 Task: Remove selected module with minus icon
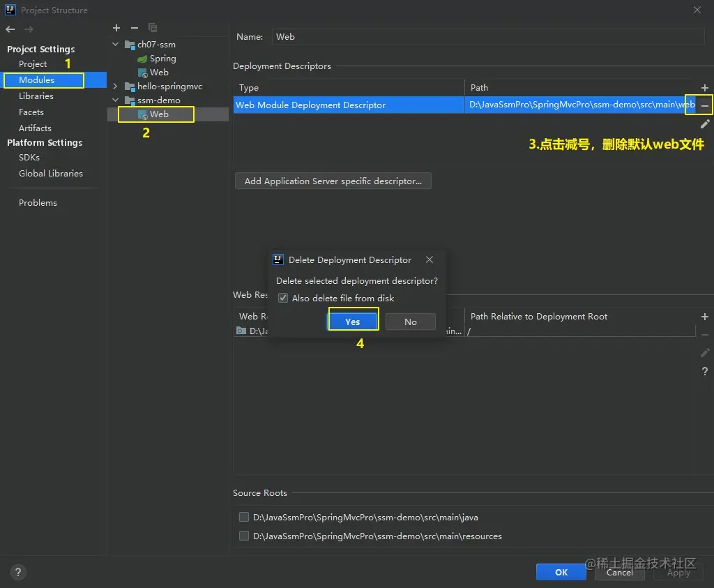[135, 28]
